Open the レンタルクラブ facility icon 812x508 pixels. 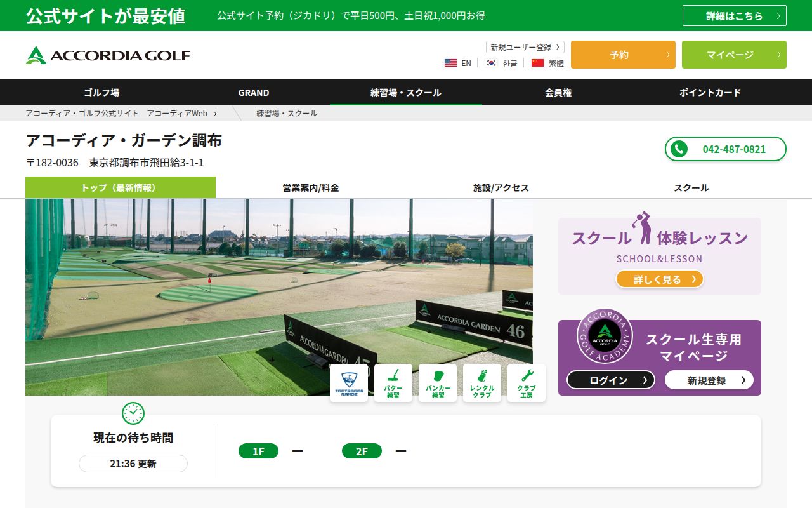coord(482,383)
